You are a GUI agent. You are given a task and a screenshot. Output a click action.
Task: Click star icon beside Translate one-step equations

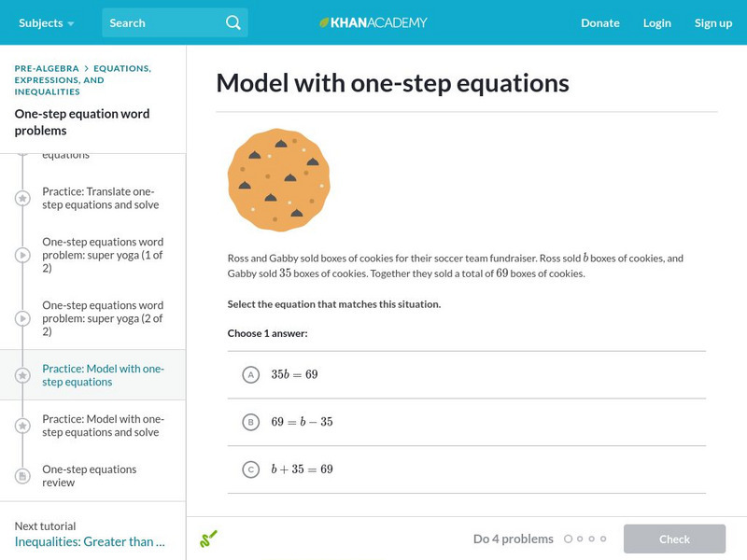23,199
